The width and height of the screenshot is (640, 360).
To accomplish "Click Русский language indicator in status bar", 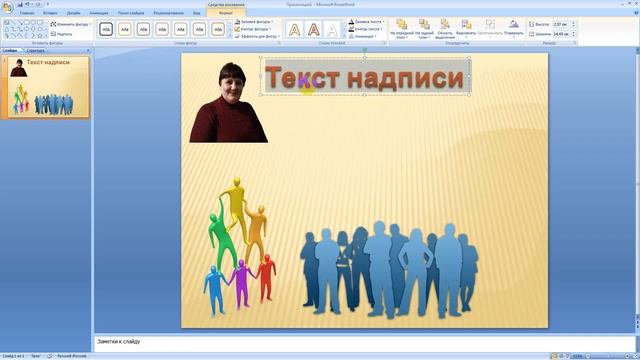I will (x=71, y=356).
